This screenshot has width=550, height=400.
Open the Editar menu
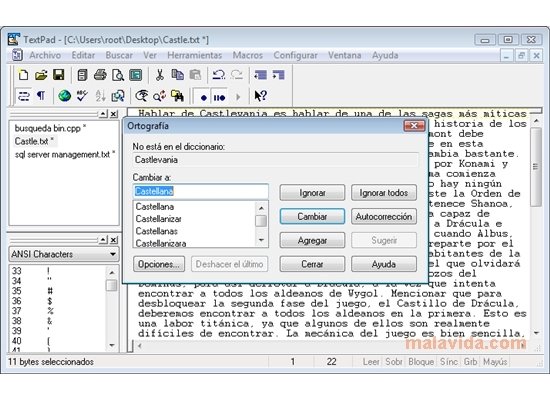tap(83, 55)
